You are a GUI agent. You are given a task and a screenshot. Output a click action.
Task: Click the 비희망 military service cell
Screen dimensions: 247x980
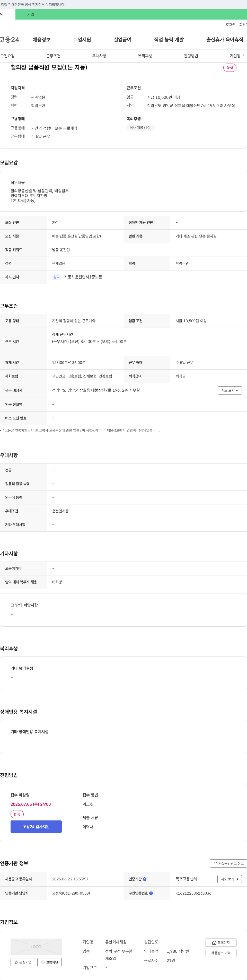(x=57, y=582)
